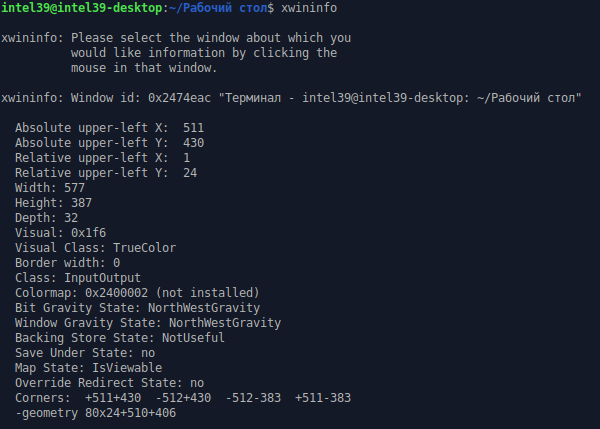
Task: Click the Width: 577 line
Action: click(x=50, y=188)
